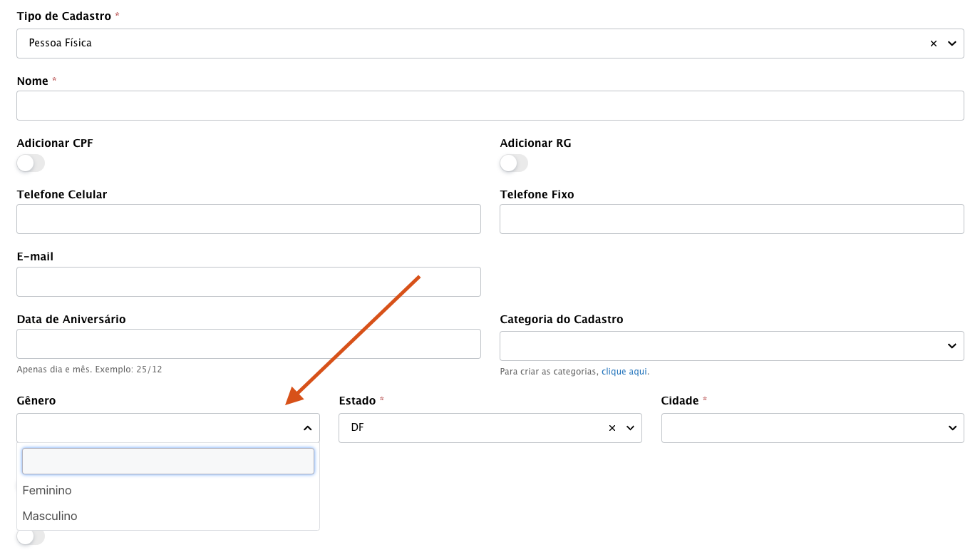
Task: Click the Estado dropdown chevron
Action: 630,428
